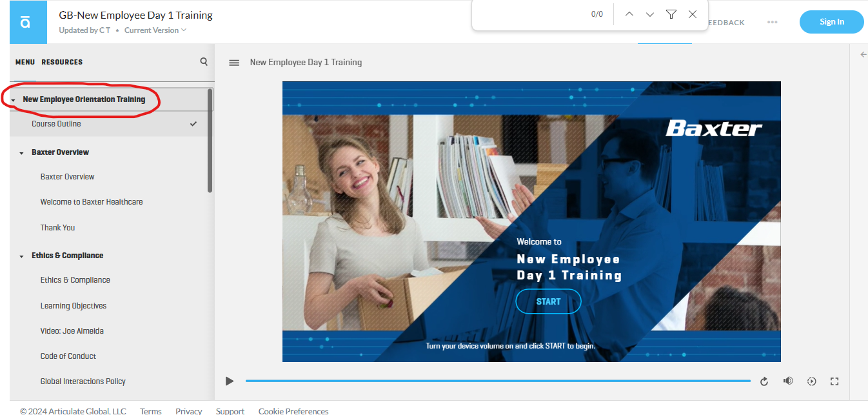The image size is (868, 415).
Task: Click the Course Outline completed checkmark
Action: pos(193,124)
